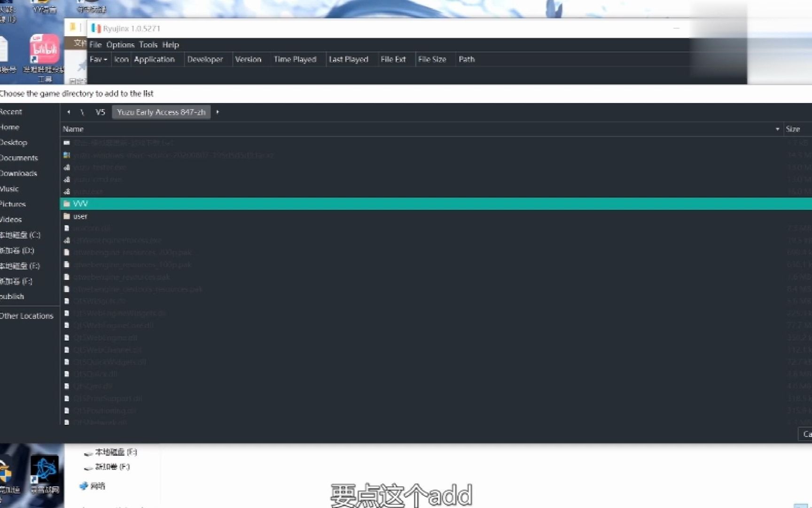This screenshot has width=812, height=508.
Task: Sort games by Application column
Action: click(x=154, y=59)
